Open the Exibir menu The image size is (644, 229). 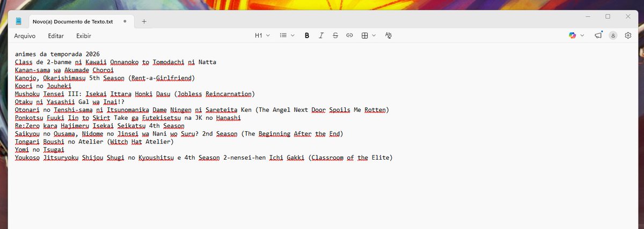pyautogui.click(x=84, y=36)
